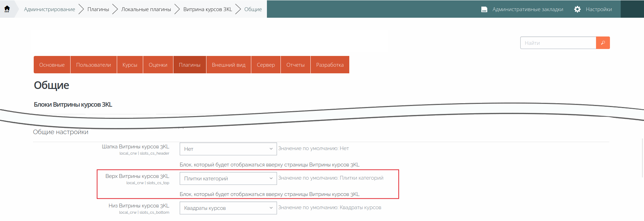The image size is (644, 221).
Task: Click the administrative bookmarks icon
Action: [x=484, y=9]
